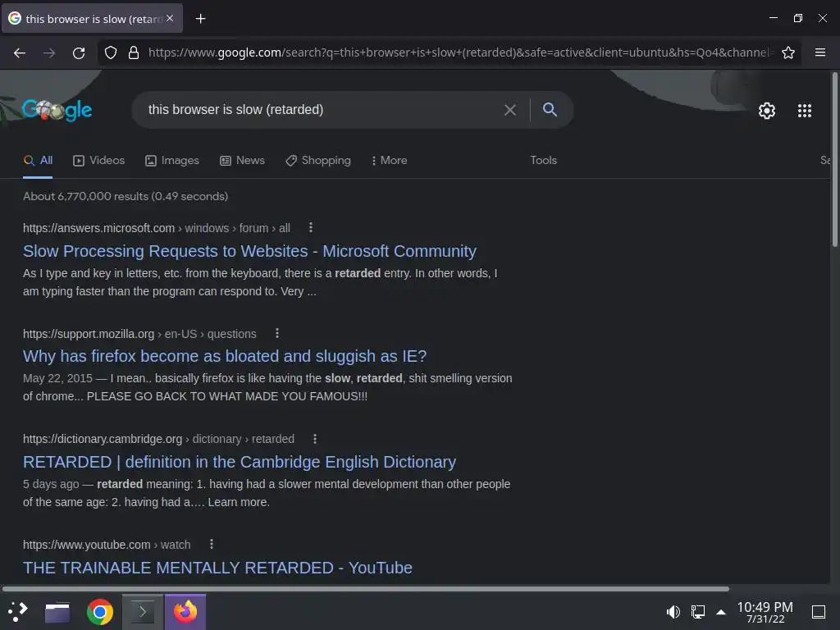Screen dimensions: 840x630
Task: Open the Firefox hamburger menu
Action: pos(820,52)
